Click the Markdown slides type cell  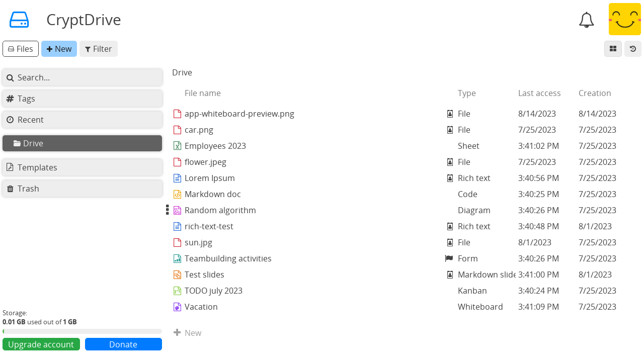click(487, 275)
